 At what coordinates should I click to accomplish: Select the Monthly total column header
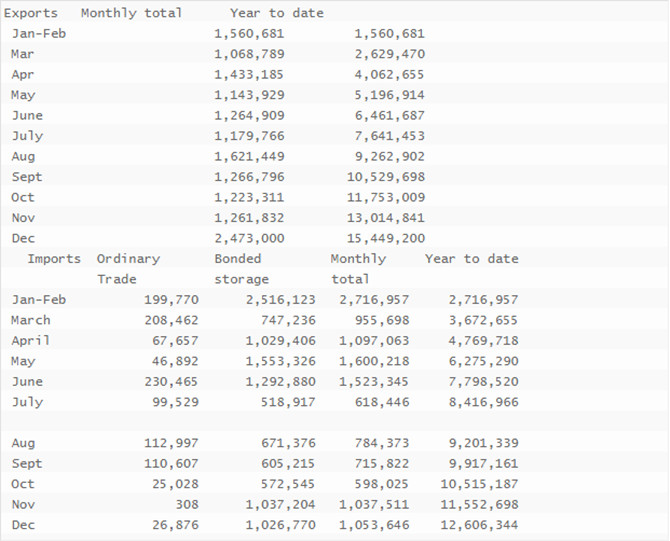[131, 13]
